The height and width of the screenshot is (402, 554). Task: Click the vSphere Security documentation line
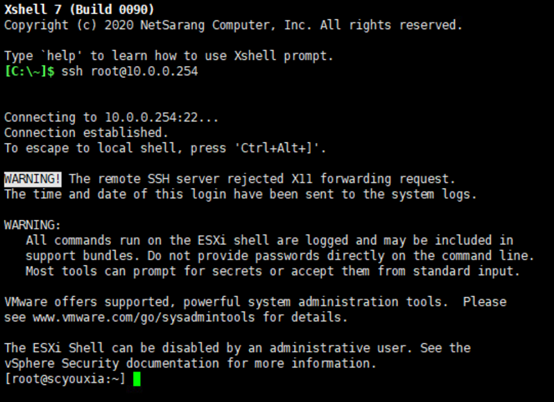pyautogui.click(x=190, y=363)
